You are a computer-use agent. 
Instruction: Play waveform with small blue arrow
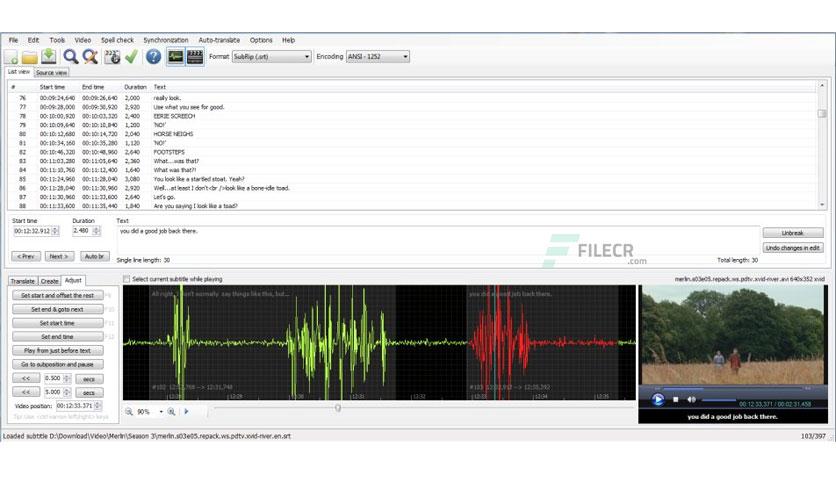tap(186, 412)
